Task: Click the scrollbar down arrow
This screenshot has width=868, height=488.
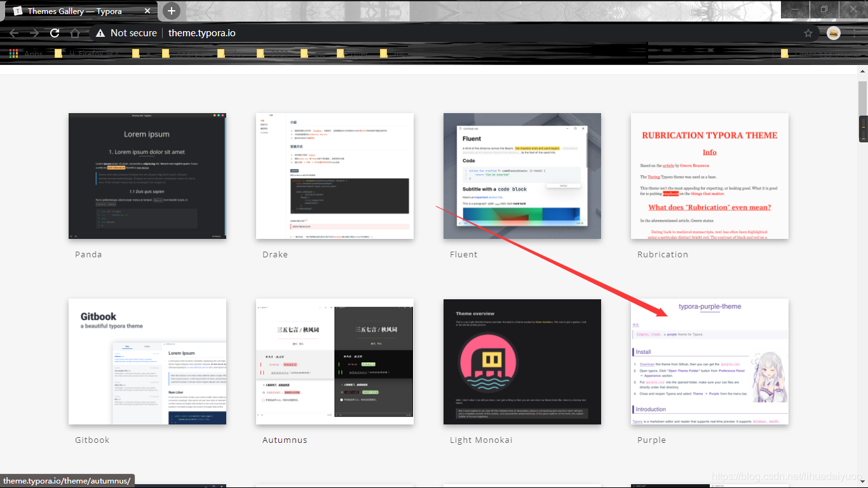Action: click(862, 482)
